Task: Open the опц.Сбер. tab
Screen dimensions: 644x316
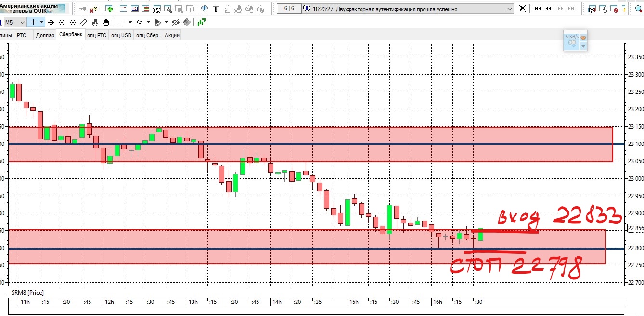Action: 148,35
